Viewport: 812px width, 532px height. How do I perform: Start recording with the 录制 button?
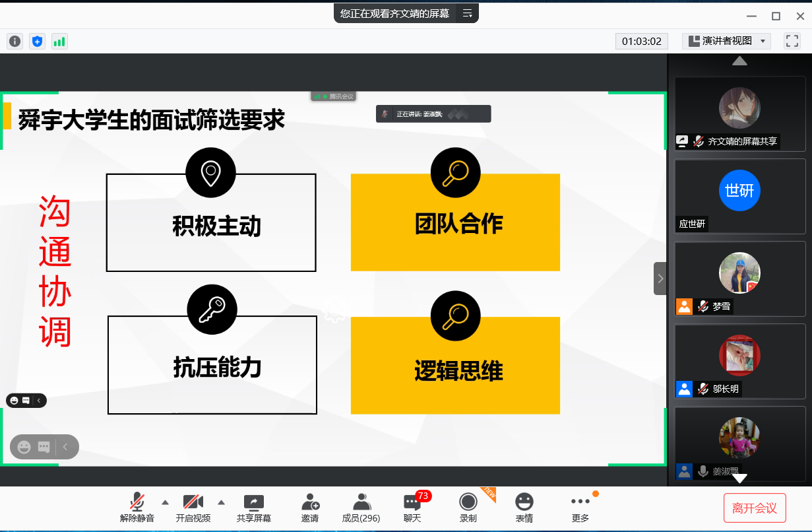click(468, 508)
